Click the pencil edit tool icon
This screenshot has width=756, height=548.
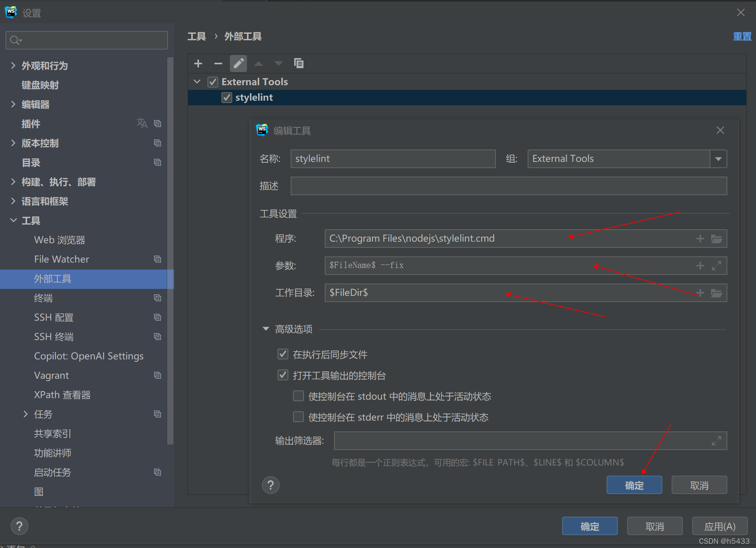(x=238, y=64)
